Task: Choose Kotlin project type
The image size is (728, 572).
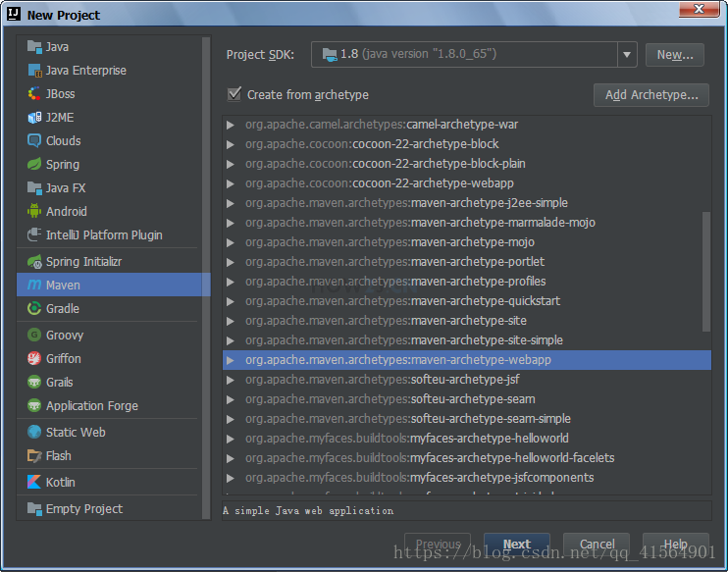Action: (110, 482)
